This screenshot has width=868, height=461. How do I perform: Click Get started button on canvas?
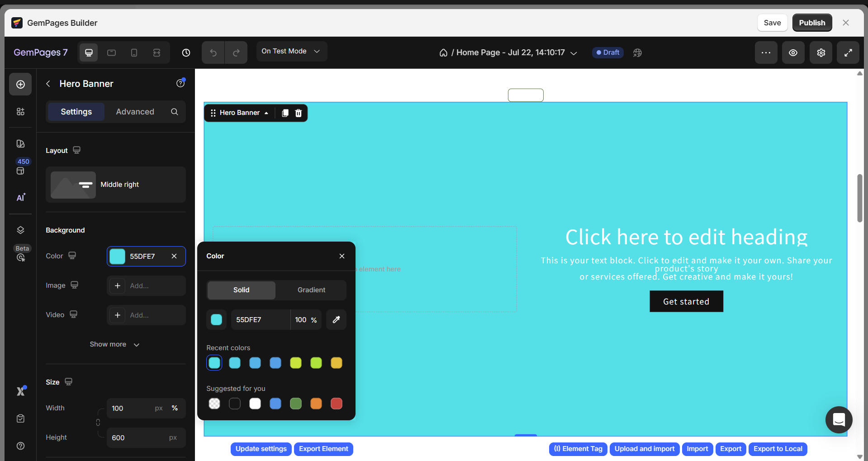[x=686, y=301]
